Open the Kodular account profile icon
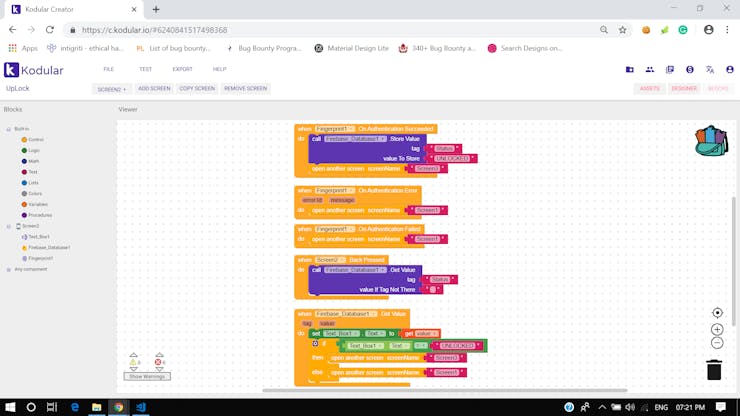Screen dimensions: 740x416 click(730, 69)
